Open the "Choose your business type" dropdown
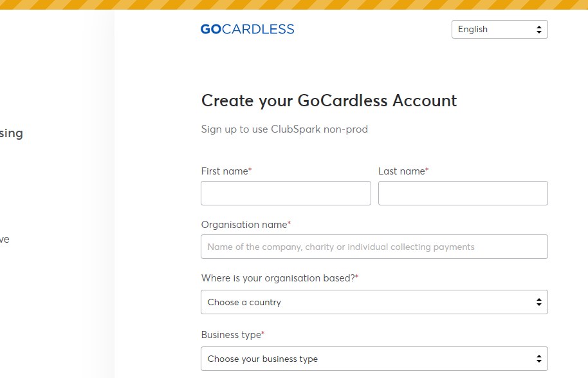The image size is (588, 378). (x=374, y=359)
